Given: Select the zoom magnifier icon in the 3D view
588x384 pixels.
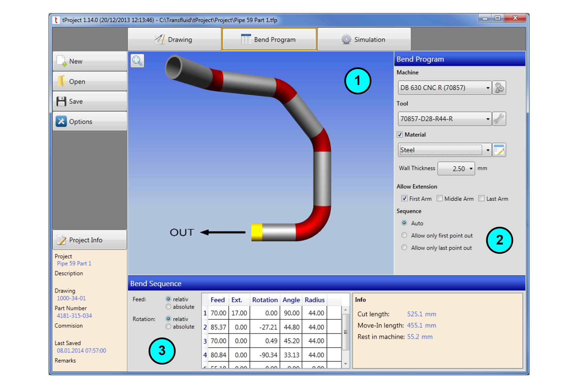Looking at the screenshot, I should tap(138, 60).
